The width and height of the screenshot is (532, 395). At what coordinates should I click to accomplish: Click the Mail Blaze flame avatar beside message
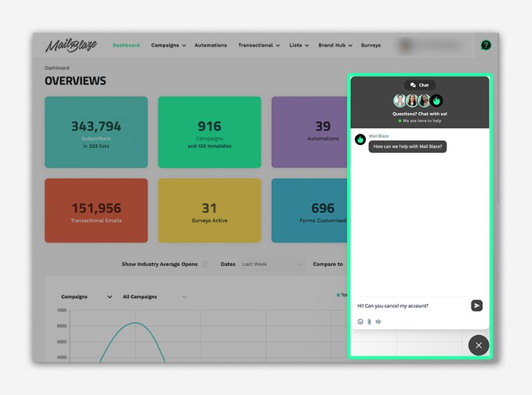360,140
